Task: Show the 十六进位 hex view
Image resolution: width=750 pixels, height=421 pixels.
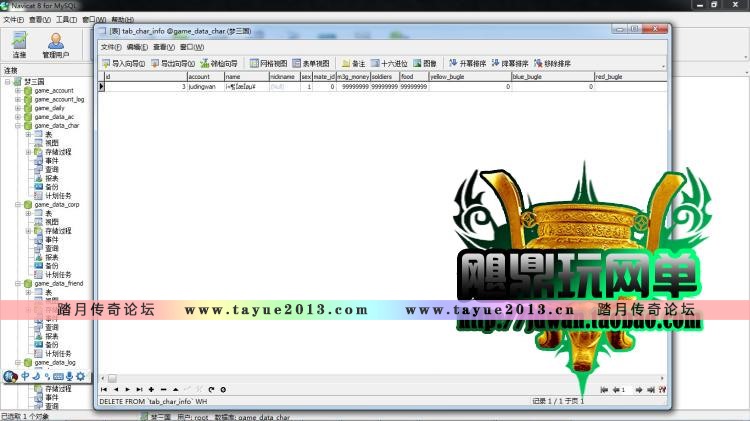Action: (389, 63)
